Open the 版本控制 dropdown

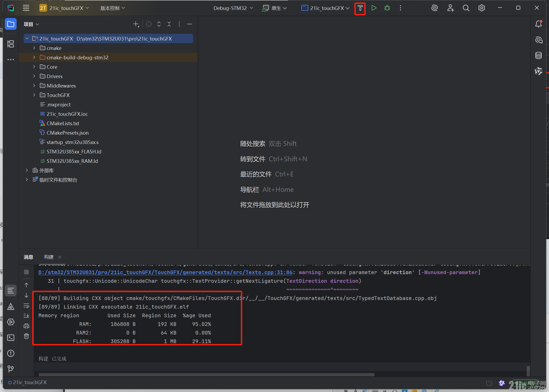[113, 8]
